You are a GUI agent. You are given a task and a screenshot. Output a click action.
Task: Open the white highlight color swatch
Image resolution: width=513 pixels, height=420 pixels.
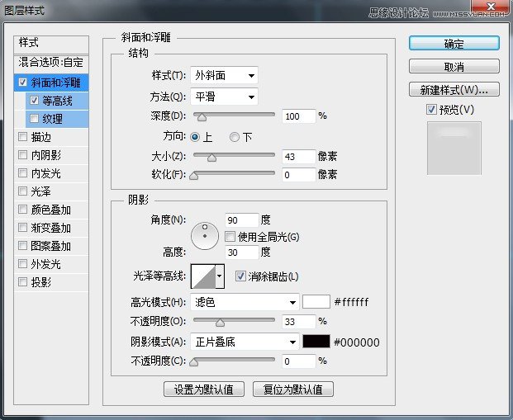pos(316,302)
